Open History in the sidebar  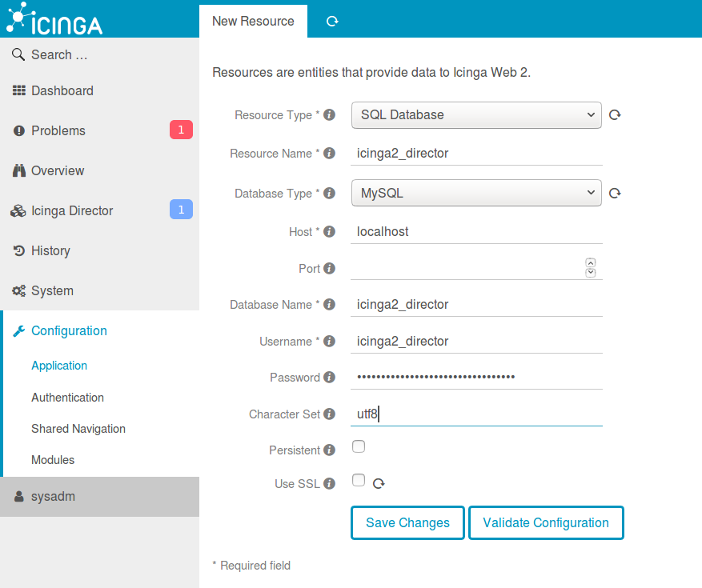click(99, 250)
